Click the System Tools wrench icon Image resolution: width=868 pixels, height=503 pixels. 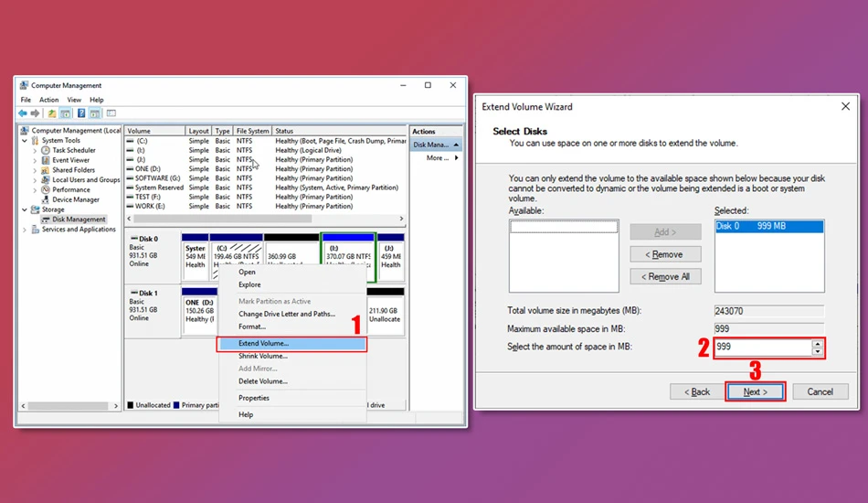(x=36, y=140)
